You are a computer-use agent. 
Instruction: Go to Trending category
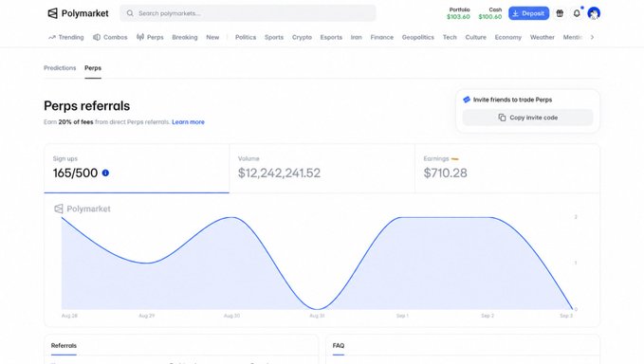[66, 37]
